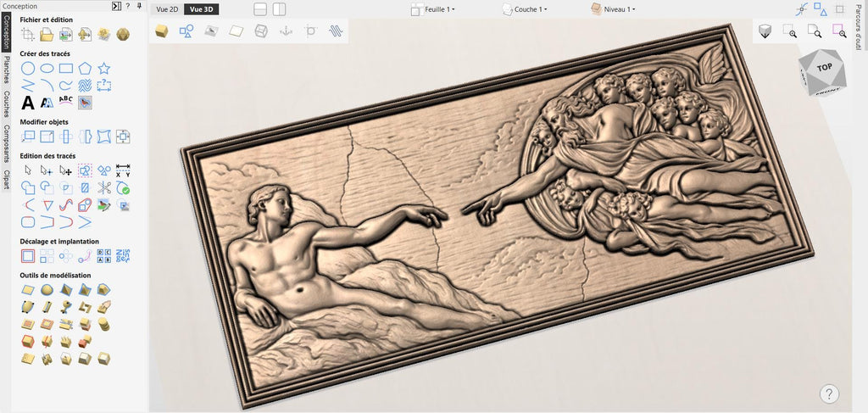This screenshot has width=868, height=413.
Task: Open the Couches side tab
Action: (x=6, y=104)
